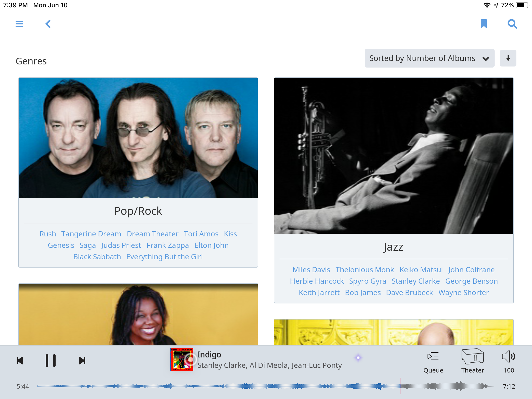
Task: Expand the Sorted by Number of Albums dropdown
Action: tap(429, 58)
